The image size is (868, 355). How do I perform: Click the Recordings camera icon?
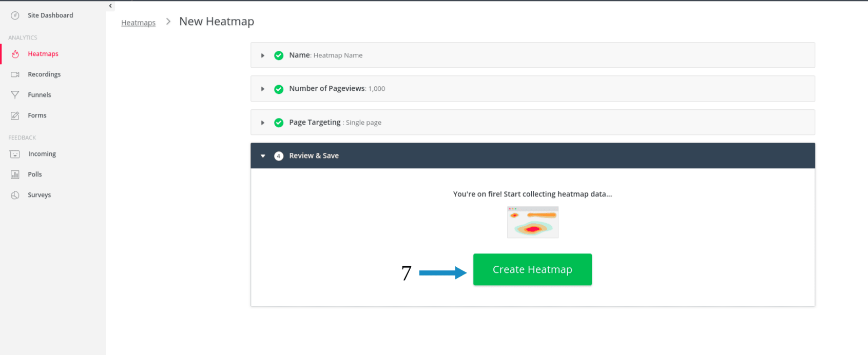pyautogui.click(x=15, y=74)
